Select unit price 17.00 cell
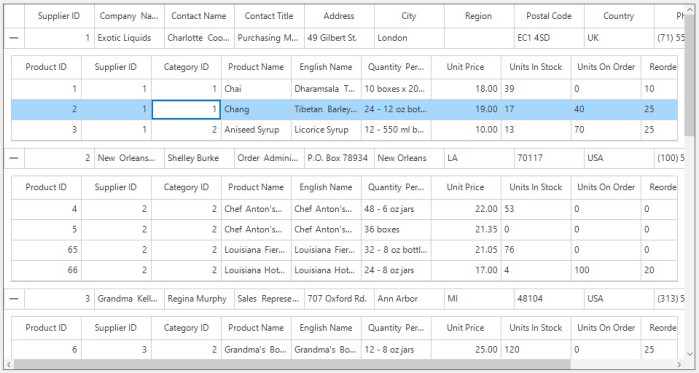 [x=466, y=271]
